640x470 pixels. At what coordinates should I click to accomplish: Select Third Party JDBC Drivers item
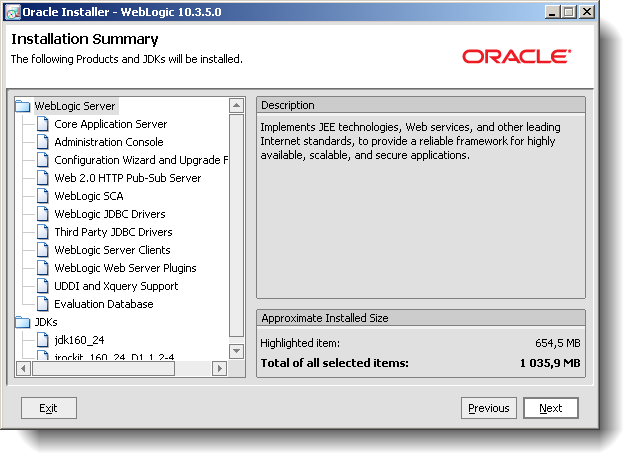[x=113, y=232]
